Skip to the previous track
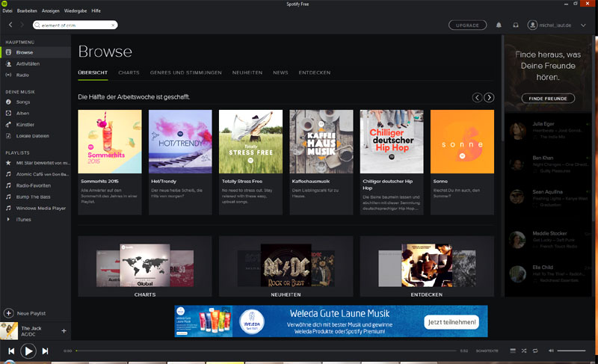The image size is (598, 364). (x=11, y=351)
